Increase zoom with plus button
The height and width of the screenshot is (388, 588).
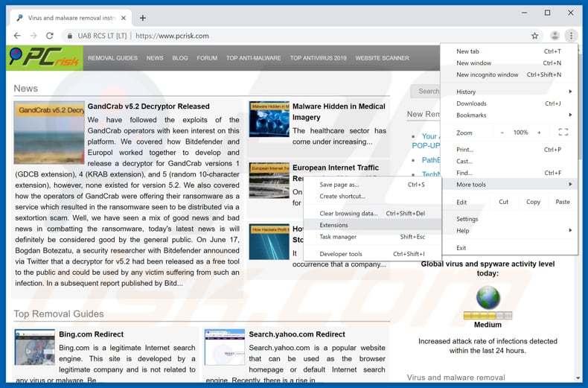(541, 133)
